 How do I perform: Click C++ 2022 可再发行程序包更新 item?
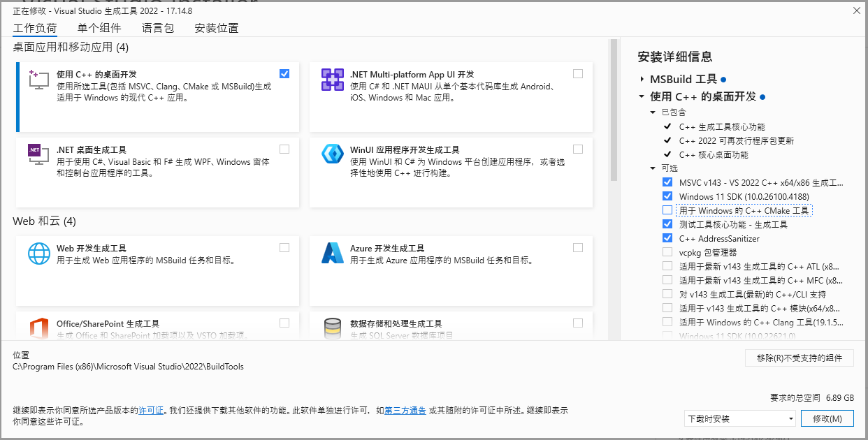(737, 140)
